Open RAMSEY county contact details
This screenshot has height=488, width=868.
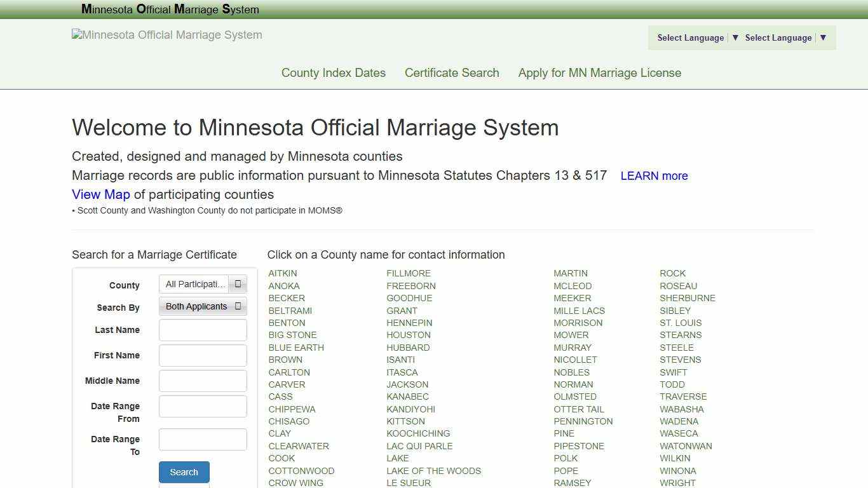[572, 483]
